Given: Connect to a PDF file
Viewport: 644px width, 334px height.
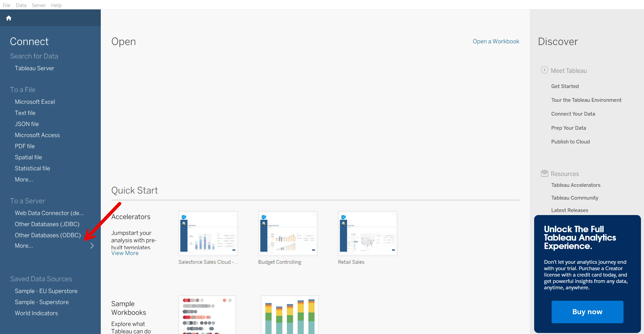Looking at the screenshot, I should tap(25, 146).
